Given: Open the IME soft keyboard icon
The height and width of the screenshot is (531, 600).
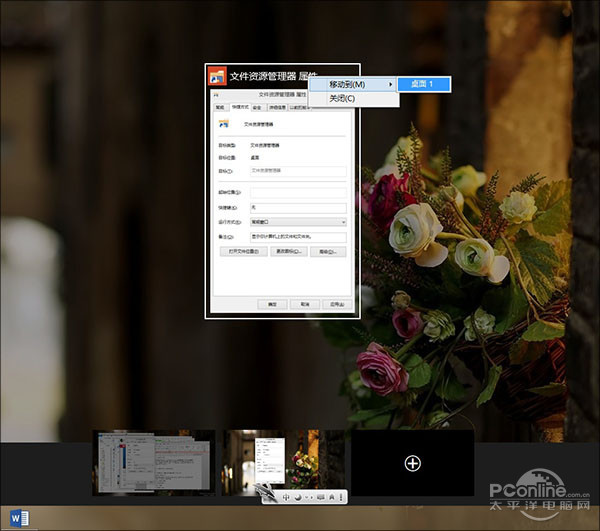Looking at the screenshot, I should click(320, 497).
